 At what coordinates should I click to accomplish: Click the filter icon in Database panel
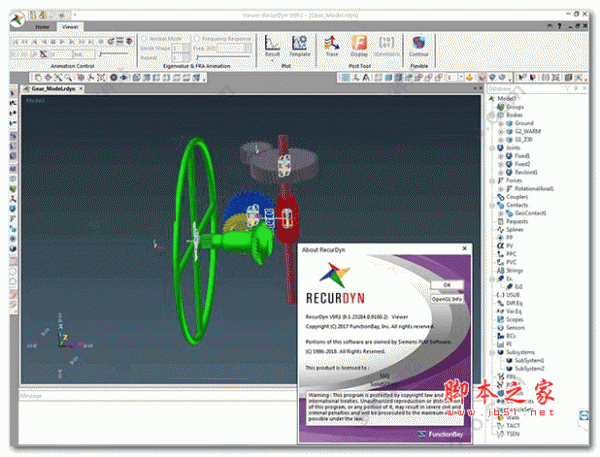[x=567, y=88]
